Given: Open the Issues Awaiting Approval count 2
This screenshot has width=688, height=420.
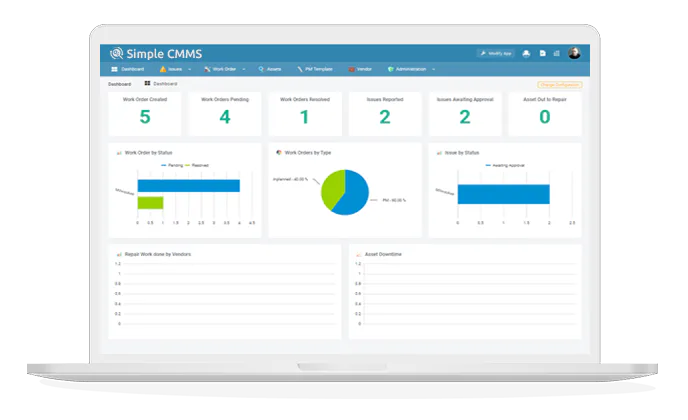Looking at the screenshot, I should (x=465, y=117).
